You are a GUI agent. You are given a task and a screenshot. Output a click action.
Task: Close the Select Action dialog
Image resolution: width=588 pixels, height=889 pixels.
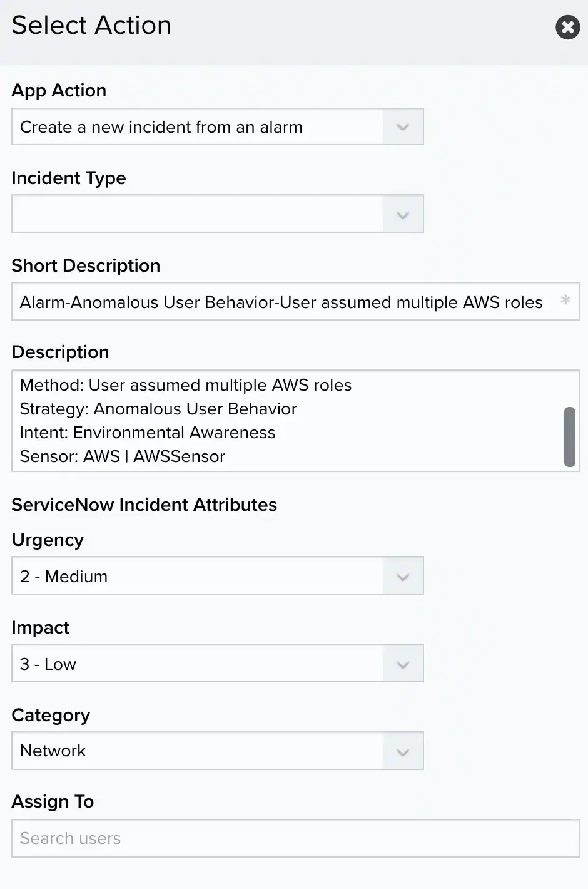point(567,27)
